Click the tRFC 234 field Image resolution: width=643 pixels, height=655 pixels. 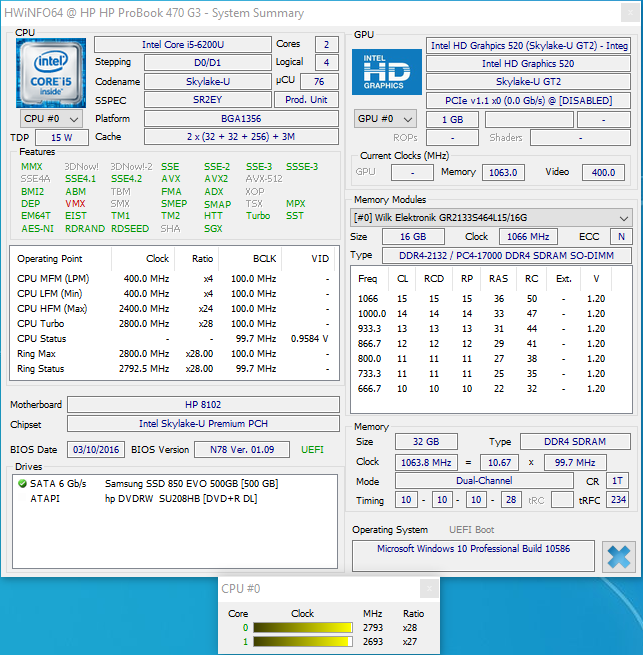pyautogui.click(x=618, y=500)
